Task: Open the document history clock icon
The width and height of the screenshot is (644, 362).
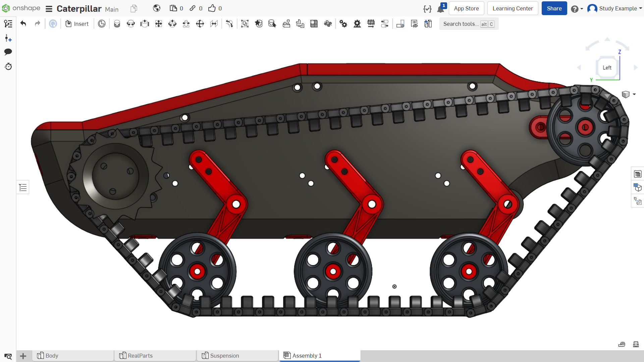Action: click(8, 66)
